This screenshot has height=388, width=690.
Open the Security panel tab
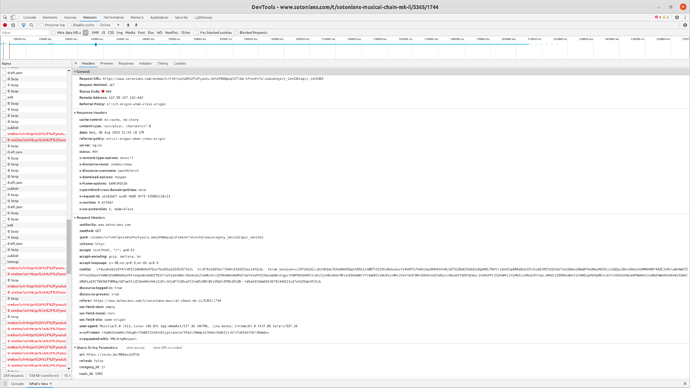181,18
